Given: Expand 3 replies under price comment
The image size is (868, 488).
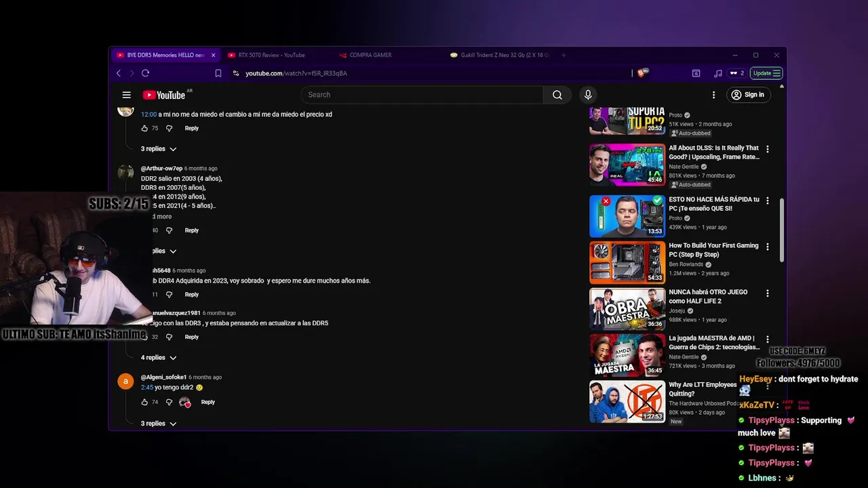Looking at the screenshot, I should pyautogui.click(x=159, y=148).
